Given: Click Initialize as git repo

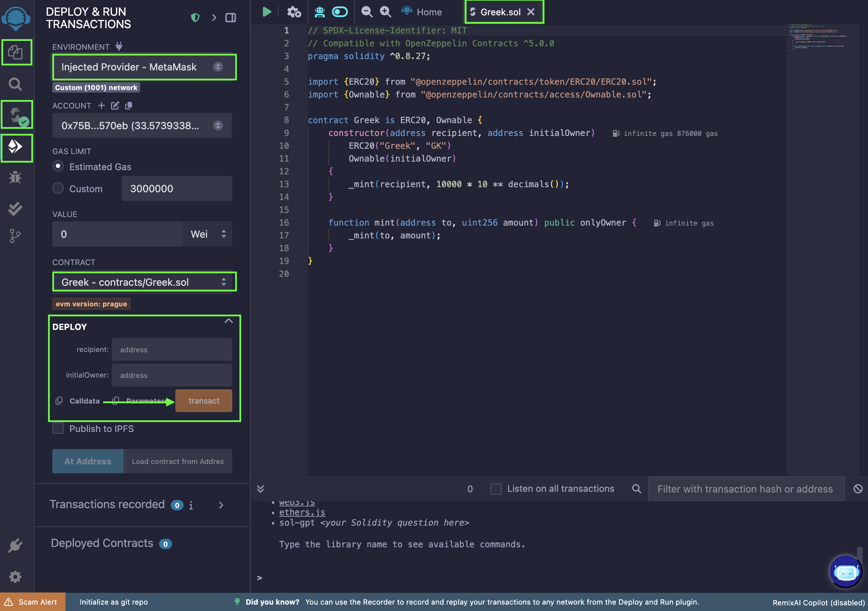Looking at the screenshot, I should click(114, 602).
